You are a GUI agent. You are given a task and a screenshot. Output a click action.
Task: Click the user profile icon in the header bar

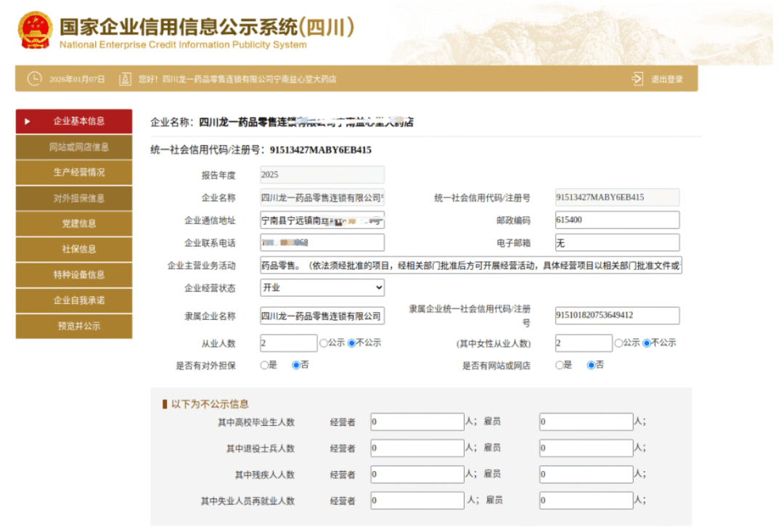(125, 78)
